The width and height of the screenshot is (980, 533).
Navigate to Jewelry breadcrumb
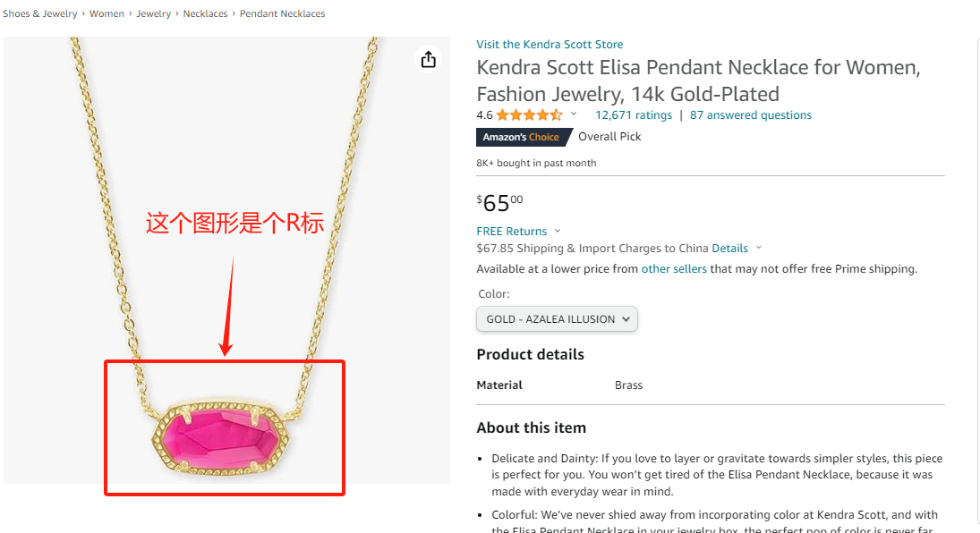pos(153,14)
